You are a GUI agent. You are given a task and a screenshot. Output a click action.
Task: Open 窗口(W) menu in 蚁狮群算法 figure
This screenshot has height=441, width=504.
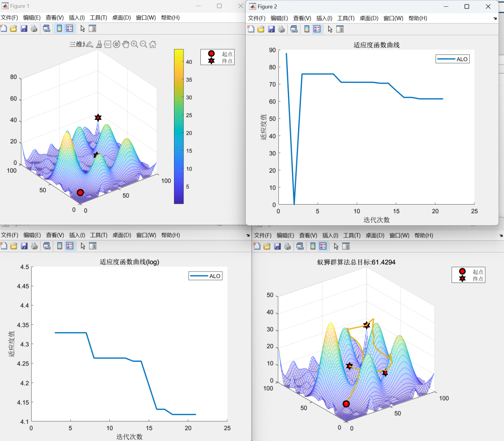pyautogui.click(x=399, y=236)
